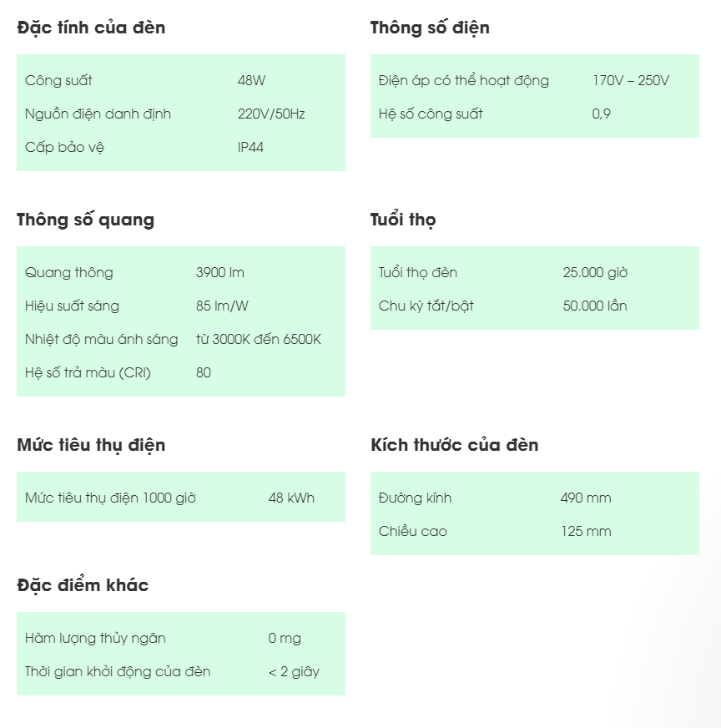The height and width of the screenshot is (728, 721).
Task: Click the '170V – 250V' voltage range
Action: pyautogui.click(x=631, y=80)
